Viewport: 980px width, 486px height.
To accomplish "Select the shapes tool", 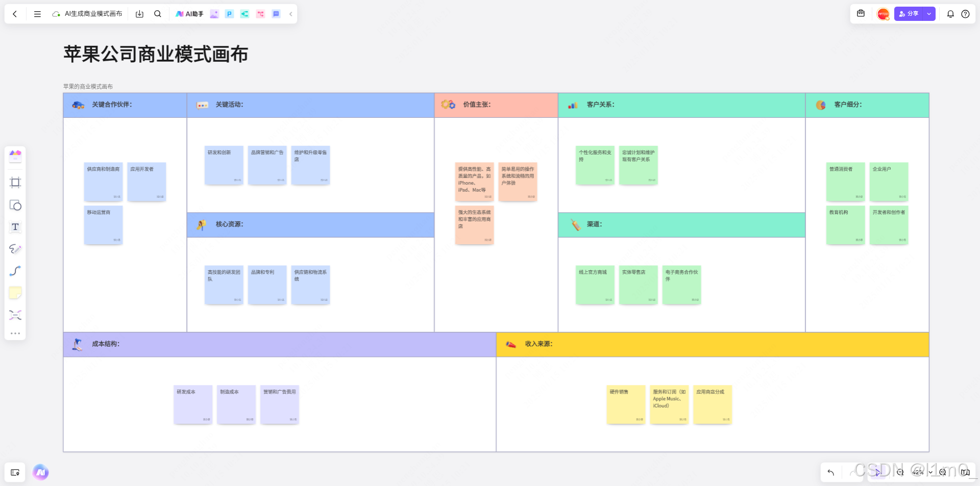I will (15, 205).
